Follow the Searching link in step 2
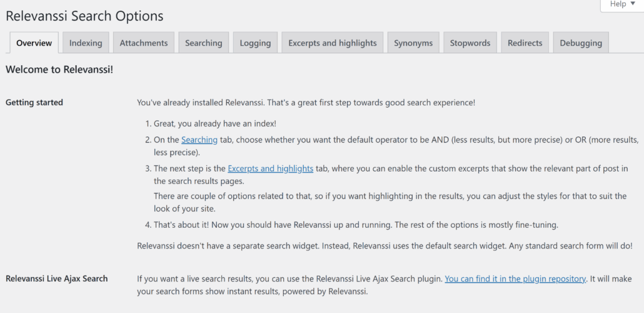Image resolution: width=644 pixels, height=313 pixels. [199, 140]
